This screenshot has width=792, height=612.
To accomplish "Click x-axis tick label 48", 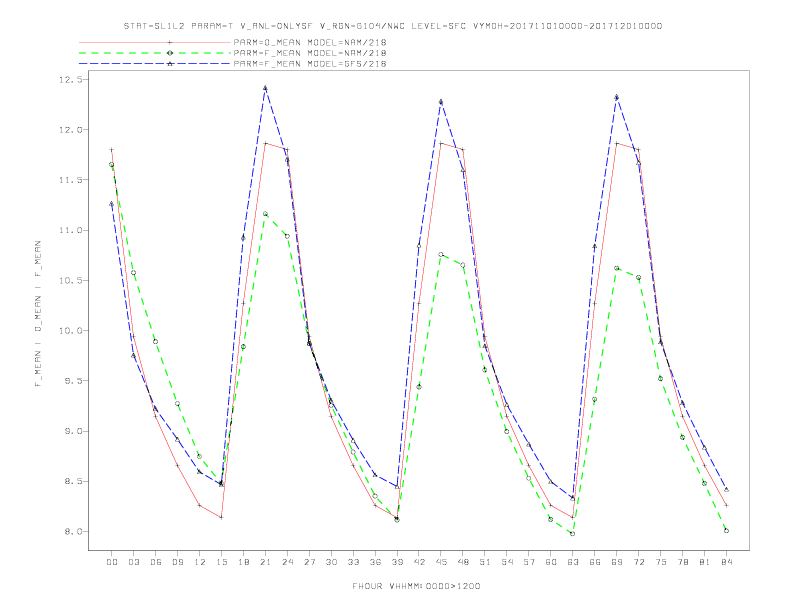I will point(463,562).
